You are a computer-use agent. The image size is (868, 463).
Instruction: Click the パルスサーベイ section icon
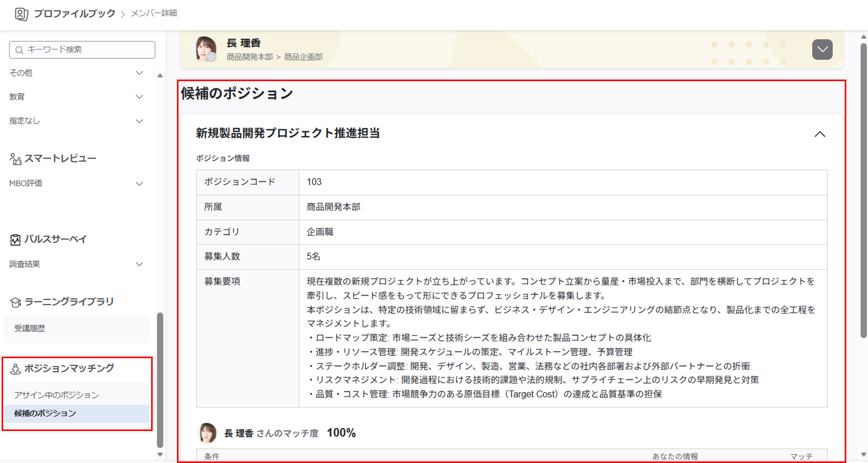[x=15, y=239]
